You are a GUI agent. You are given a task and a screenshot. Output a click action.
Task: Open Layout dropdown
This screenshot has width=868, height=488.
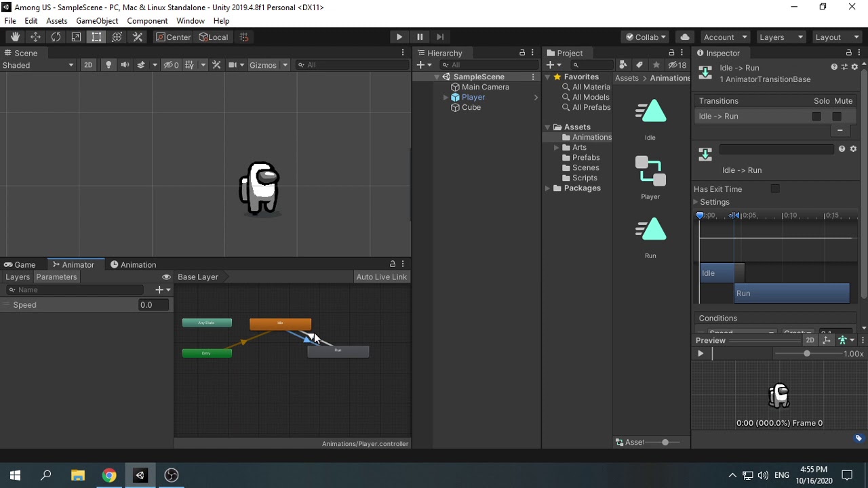click(x=837, y=37)
